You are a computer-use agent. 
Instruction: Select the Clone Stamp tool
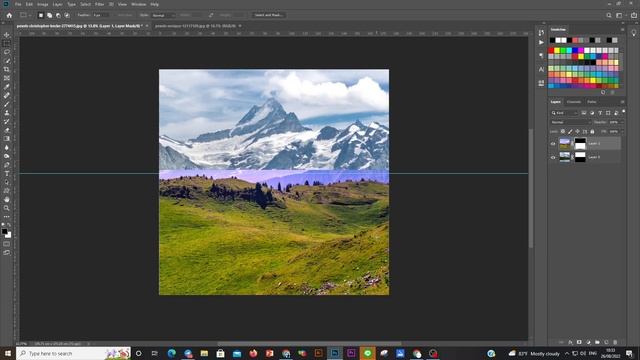click(7, 113)
